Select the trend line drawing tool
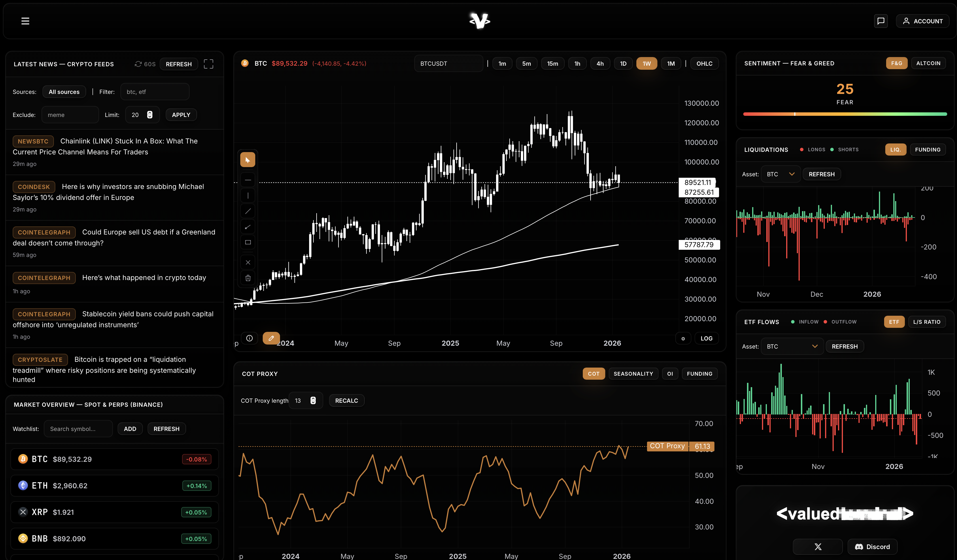Screen dimensions: 957x560 248,211
